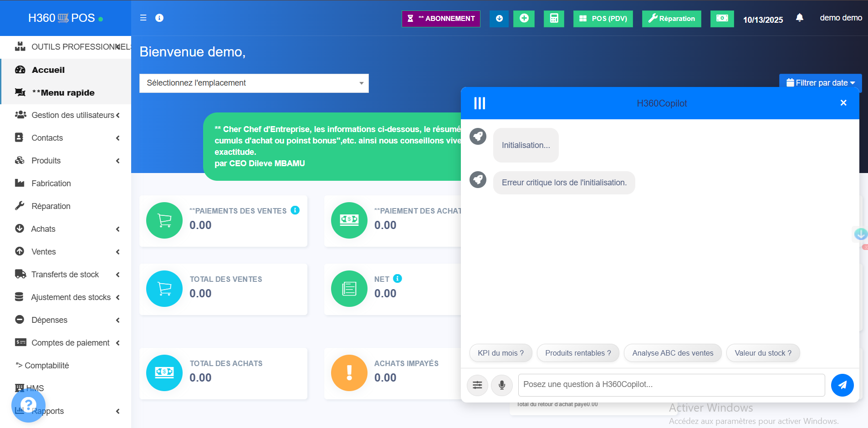
Task: Open the notifications bell
Action: [x=799, y=18]
